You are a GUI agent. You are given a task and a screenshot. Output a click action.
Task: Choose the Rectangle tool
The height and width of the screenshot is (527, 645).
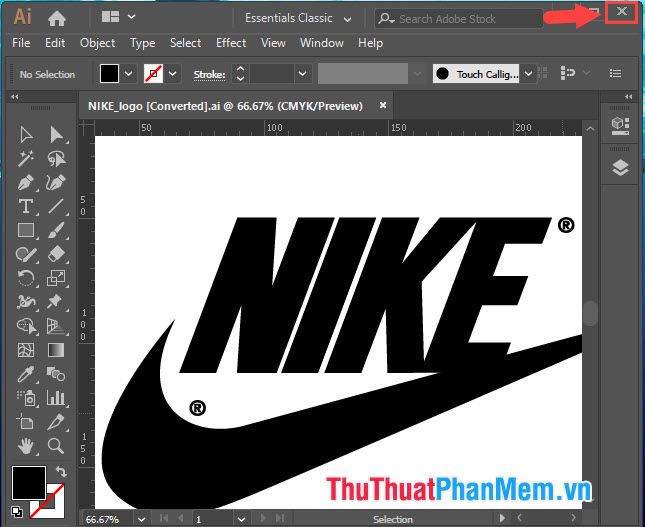[26, 230]
